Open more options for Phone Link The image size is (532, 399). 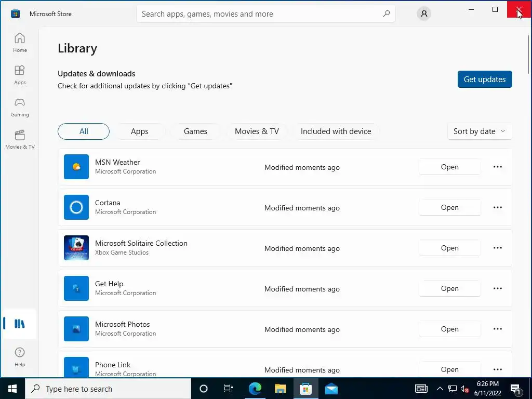coord(497,369)
